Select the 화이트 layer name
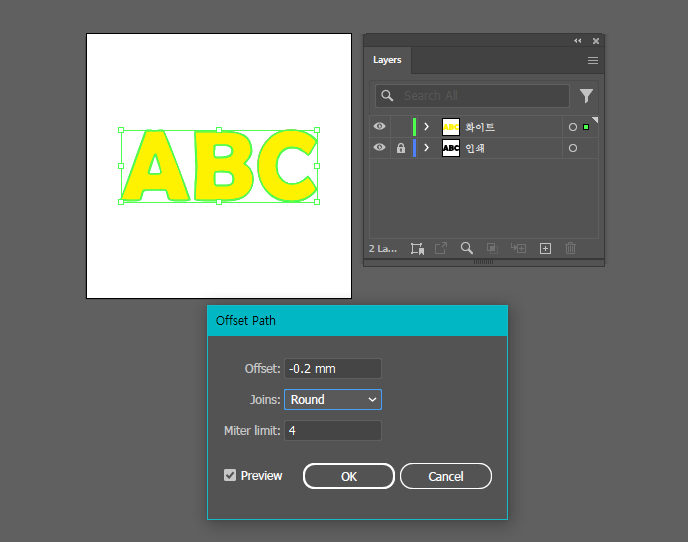688x542 pixels. pyautogui.click(x=480, y=127)
